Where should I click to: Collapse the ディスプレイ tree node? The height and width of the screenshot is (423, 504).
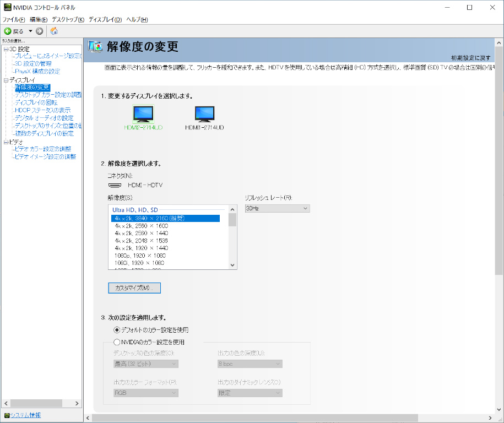point(6,80)
